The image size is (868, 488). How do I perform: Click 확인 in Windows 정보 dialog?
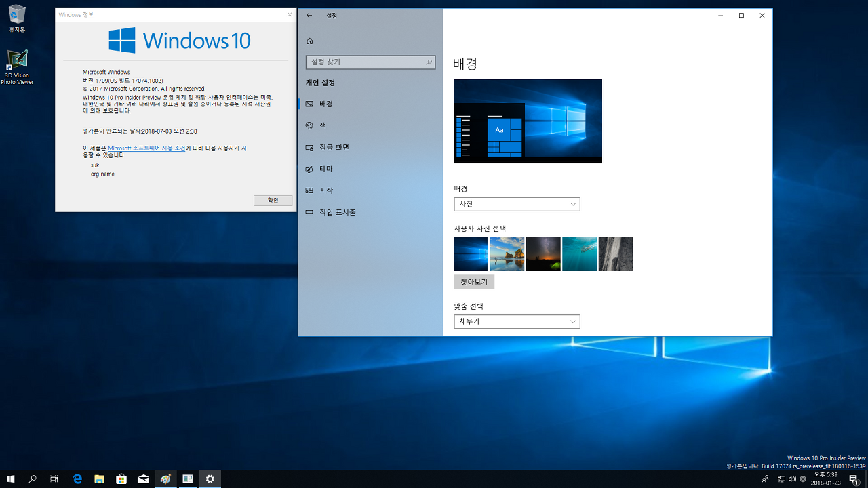(x=273, y=201)
